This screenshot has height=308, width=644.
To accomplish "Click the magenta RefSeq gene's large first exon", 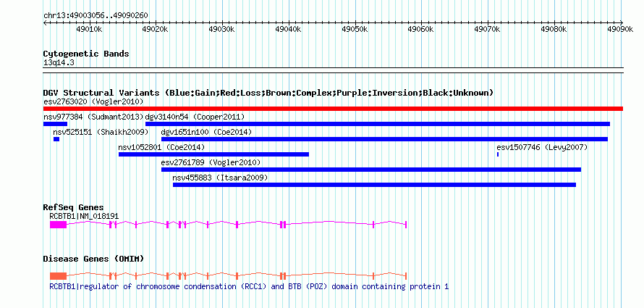I will coord(58,225).
